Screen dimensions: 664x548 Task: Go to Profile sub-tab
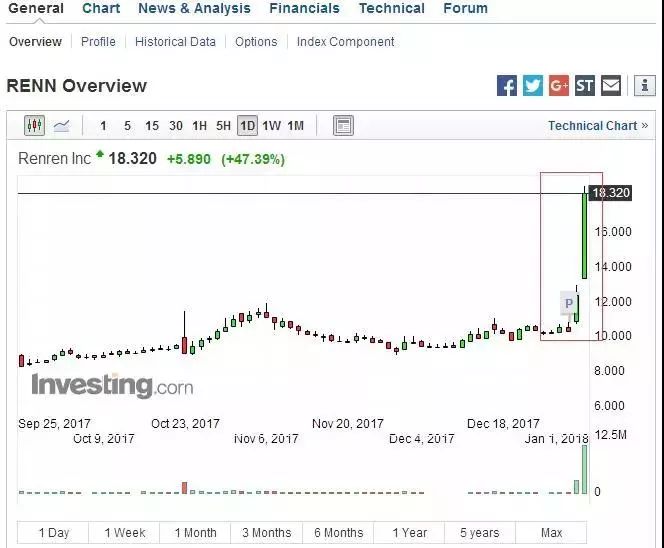[98, 42]
